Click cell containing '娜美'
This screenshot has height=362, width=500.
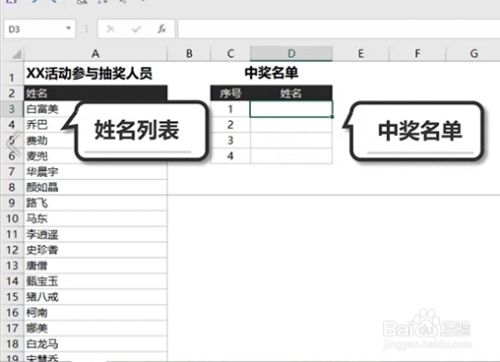pyautogui.click(x=96, y=328)
